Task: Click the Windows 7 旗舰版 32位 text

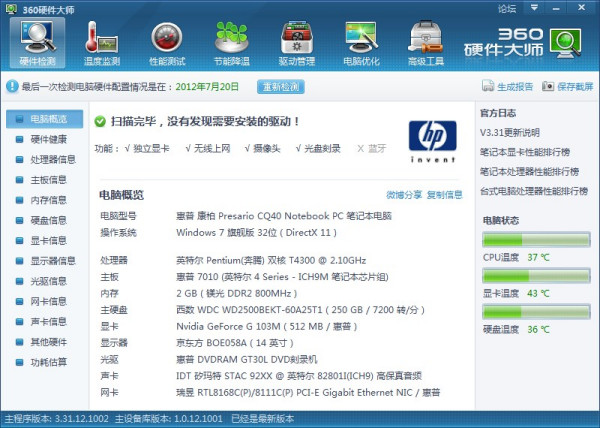Action: click(x=256, y=233)
